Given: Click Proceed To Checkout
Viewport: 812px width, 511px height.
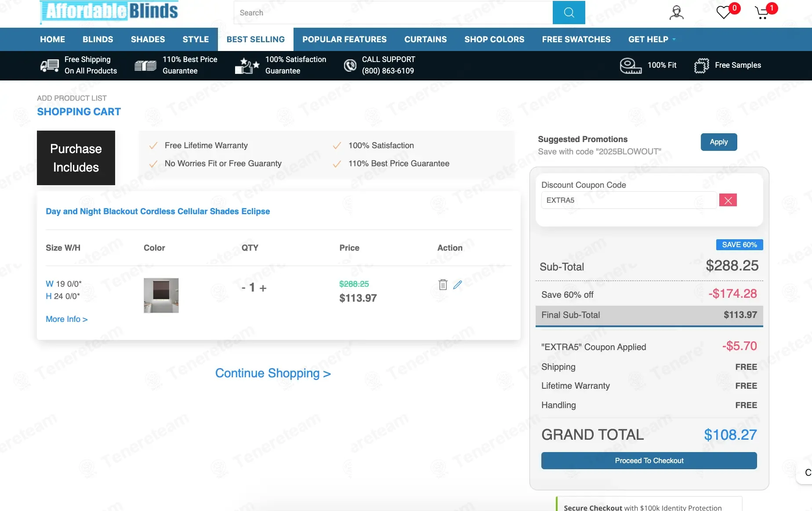Looking at the screenshot, I should click(649, 460).
